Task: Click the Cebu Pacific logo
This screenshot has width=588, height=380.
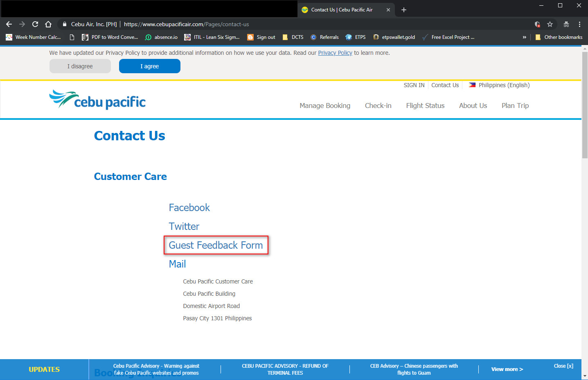Action: pyautogui.click(x=97, y=99)
